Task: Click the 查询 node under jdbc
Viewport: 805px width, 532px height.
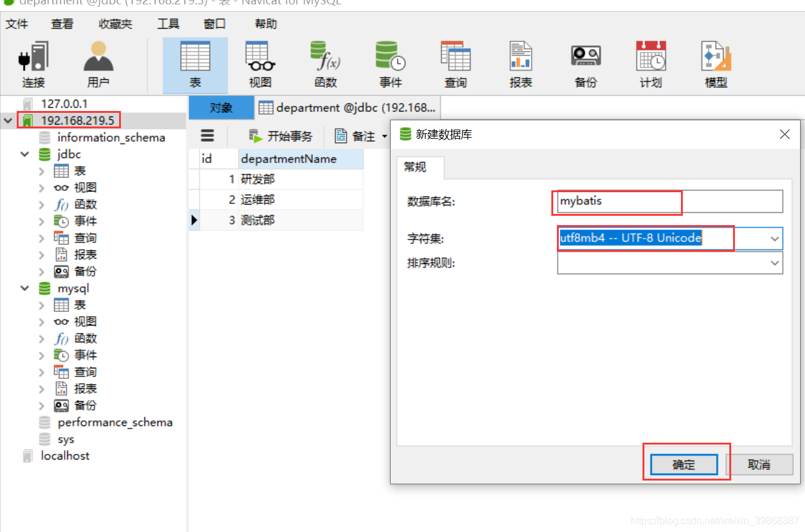Action: click(85, 237)
